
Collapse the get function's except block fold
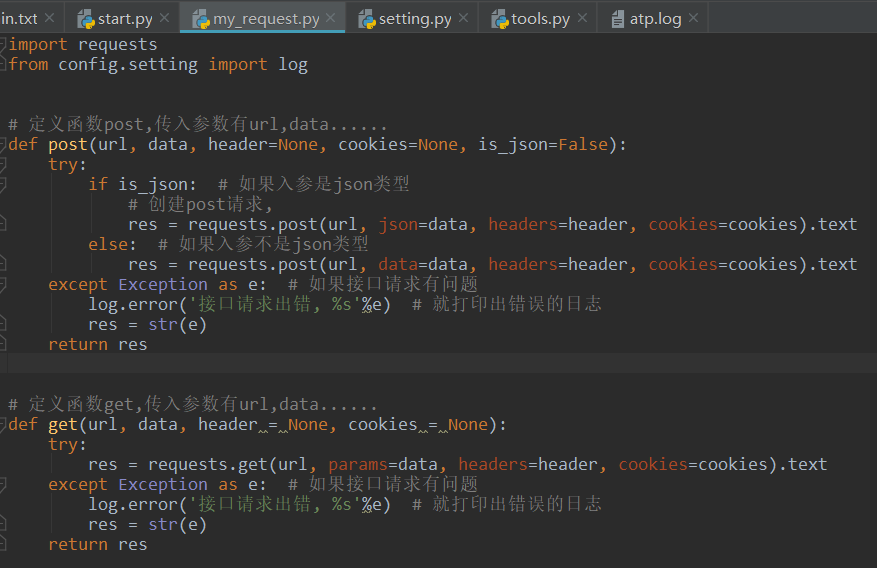point(3,484)
